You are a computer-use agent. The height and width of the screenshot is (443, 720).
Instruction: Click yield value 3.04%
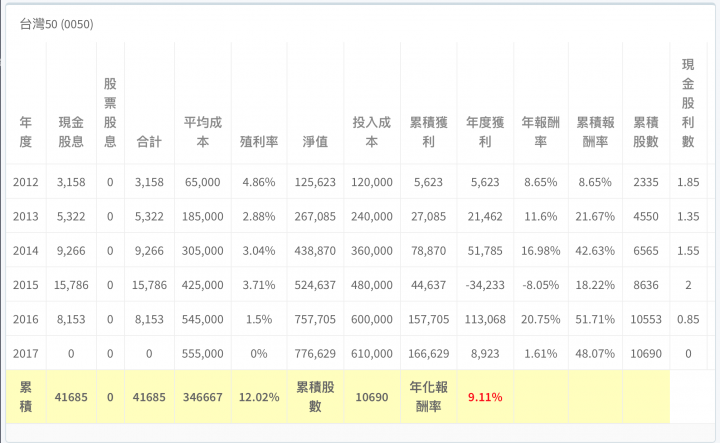pyautogui.click(x=259, y=251)
